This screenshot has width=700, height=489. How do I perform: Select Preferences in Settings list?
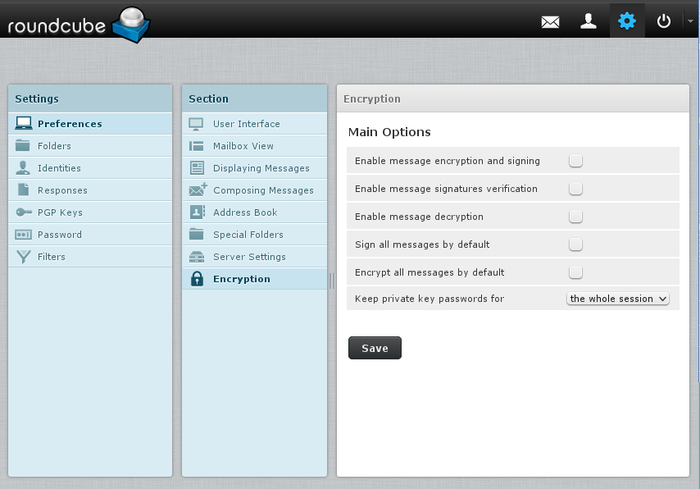(x=90, y=124)
